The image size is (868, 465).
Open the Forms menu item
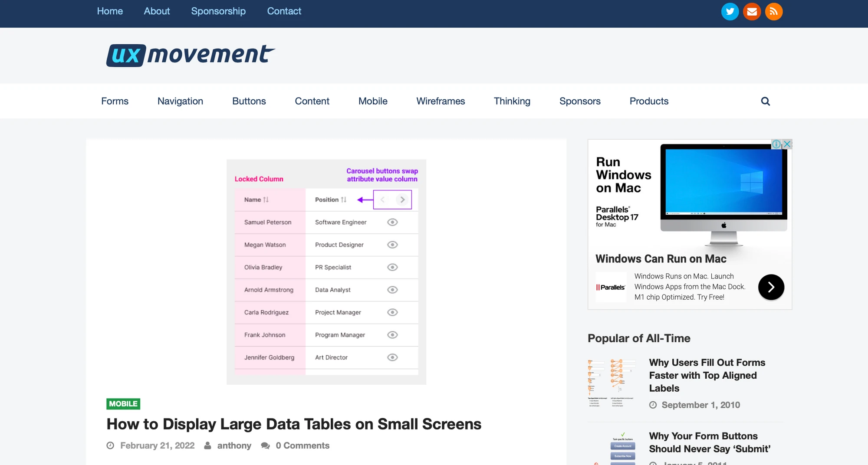coord(115,101)
